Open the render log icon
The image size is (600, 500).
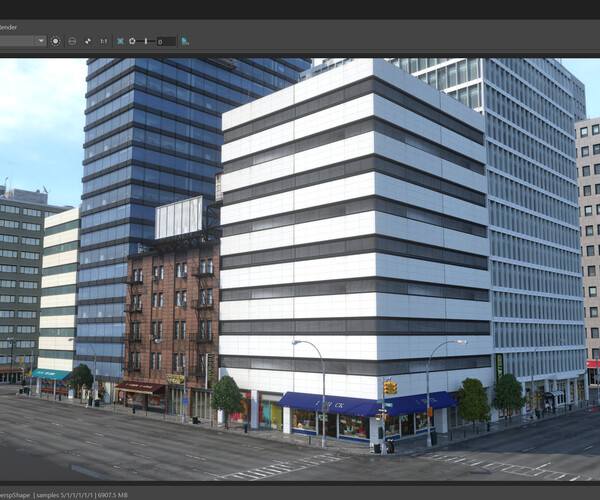tap(185, 41)
